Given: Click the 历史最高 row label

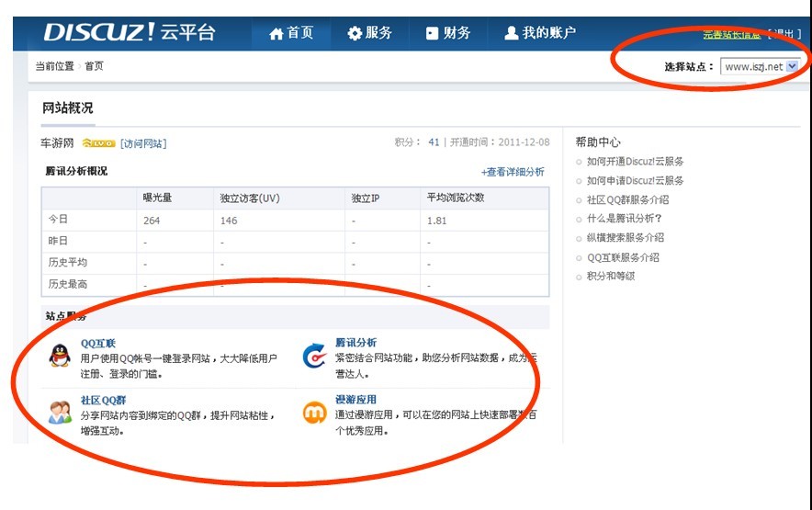Looking at the screenshot, I should tap(67, 284).
